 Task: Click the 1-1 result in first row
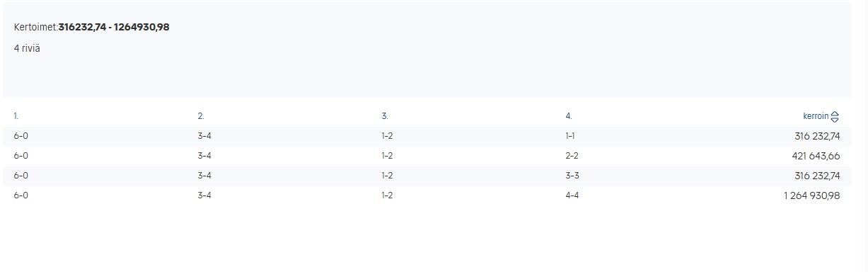point(570,136)
